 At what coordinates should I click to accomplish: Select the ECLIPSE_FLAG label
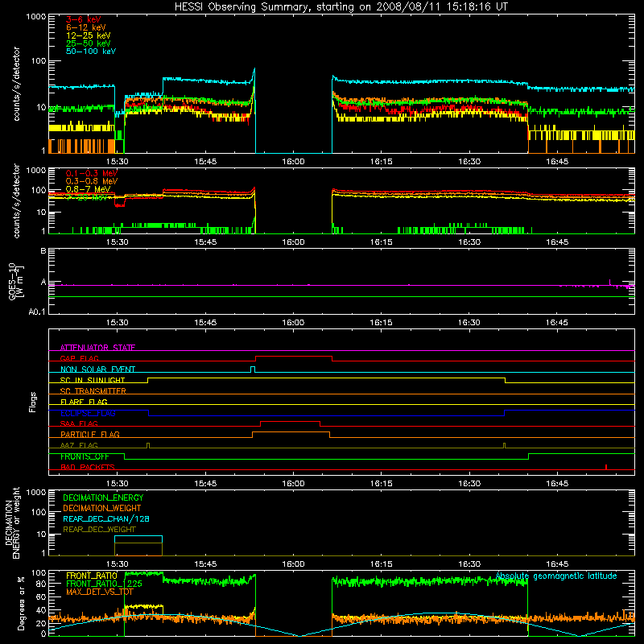point(88,413)
